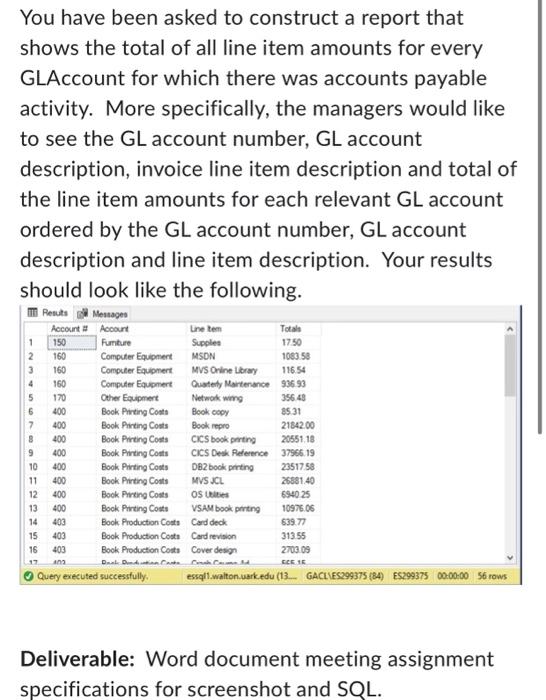
Task: Select the total value 26881.40
Action: pos(298,481)
